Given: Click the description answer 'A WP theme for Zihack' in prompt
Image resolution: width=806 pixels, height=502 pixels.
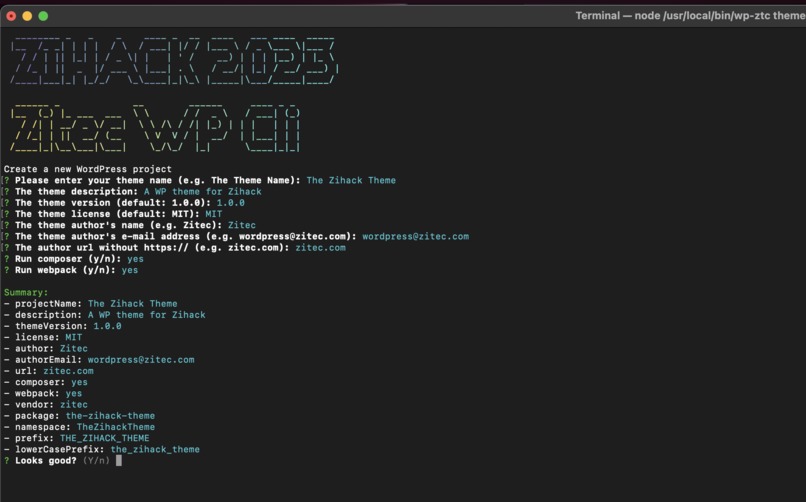Looking at the screenshot, I should click(x=203, y=192).
